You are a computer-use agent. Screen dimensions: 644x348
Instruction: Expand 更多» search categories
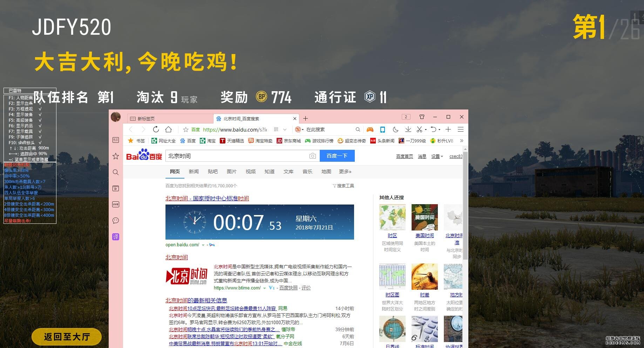(345, 172)
